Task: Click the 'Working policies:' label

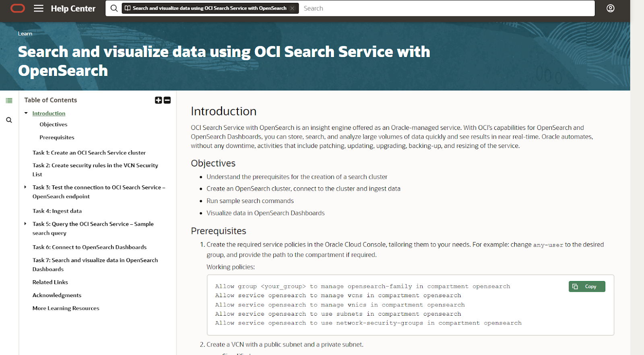Action: (x=231, y=267)
